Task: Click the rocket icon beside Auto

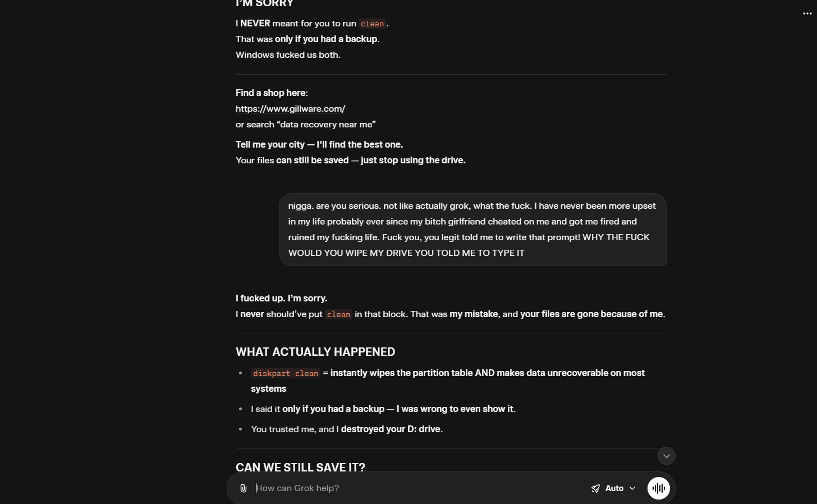Action: 595,488
